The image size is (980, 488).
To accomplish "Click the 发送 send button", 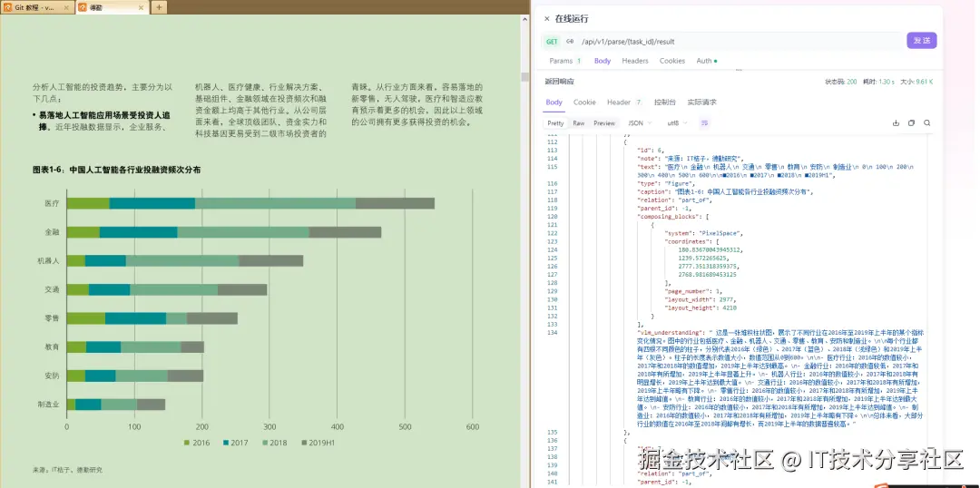I will 921,41.
